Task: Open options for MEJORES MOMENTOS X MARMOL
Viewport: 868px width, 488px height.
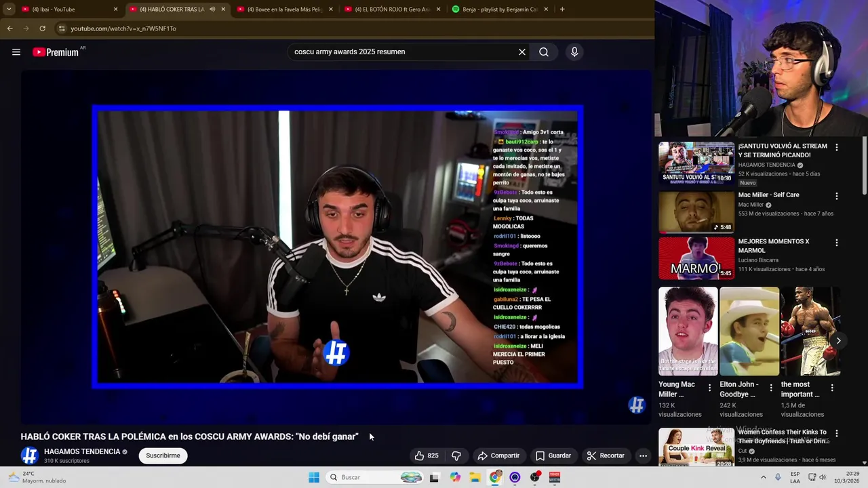Action: pos(836,243)
